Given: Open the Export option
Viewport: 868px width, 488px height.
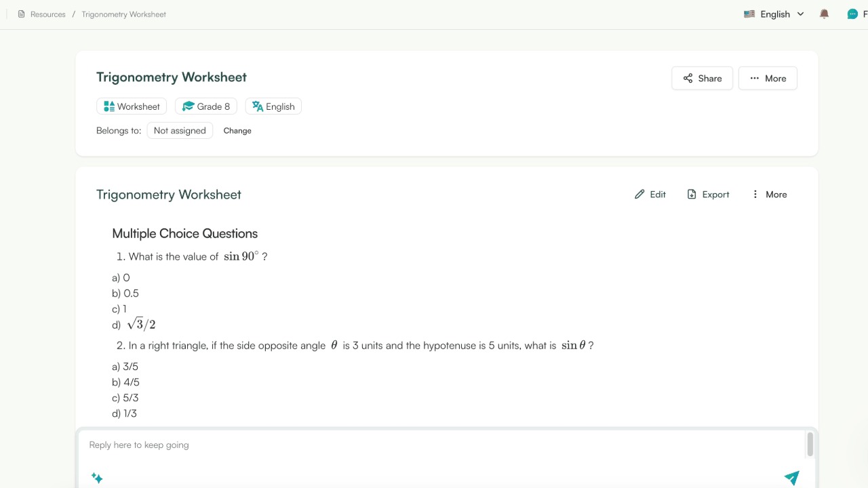Looking at the screenshot, I should click(708, 195).
